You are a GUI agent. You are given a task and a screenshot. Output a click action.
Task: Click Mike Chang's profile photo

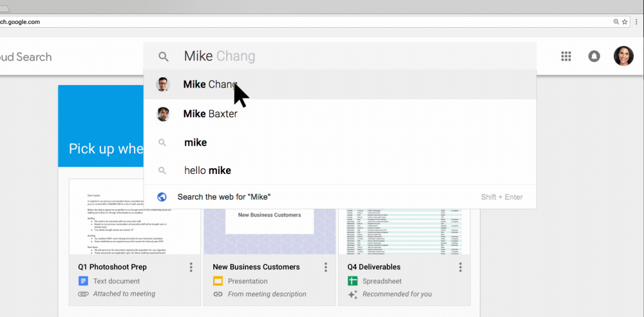(163, 84)
